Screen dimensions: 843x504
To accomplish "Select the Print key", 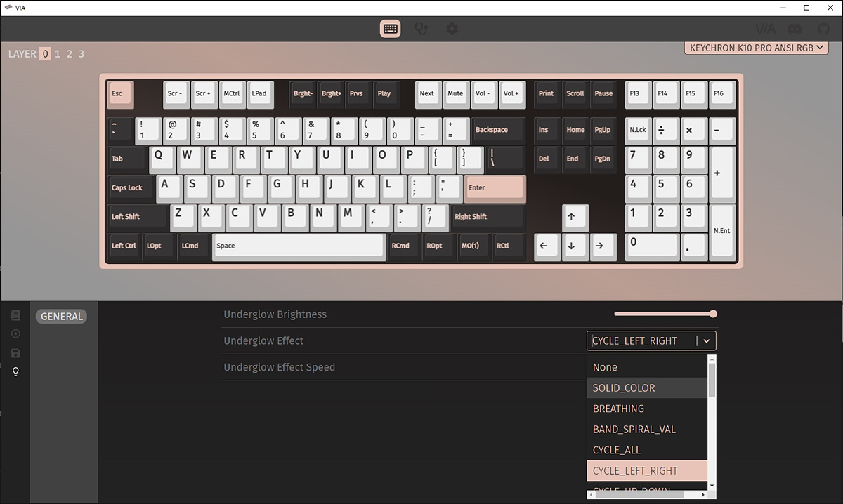I will point(547,95).
